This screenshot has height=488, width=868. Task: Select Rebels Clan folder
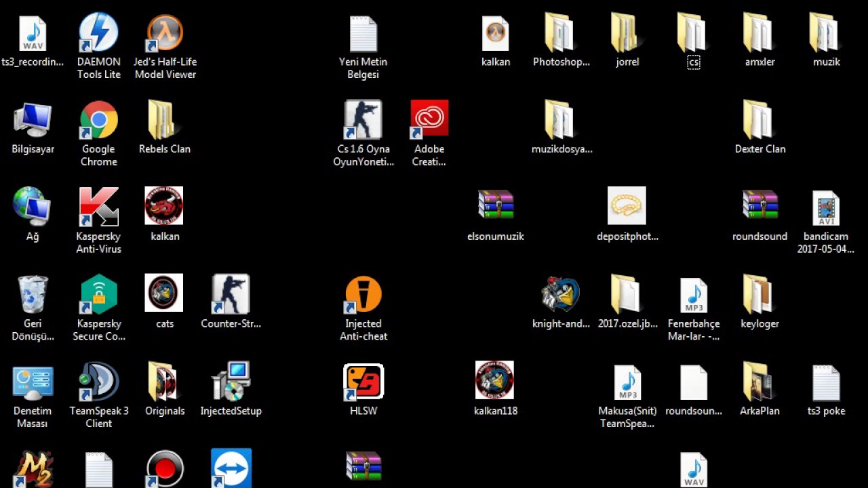(163, 120)
